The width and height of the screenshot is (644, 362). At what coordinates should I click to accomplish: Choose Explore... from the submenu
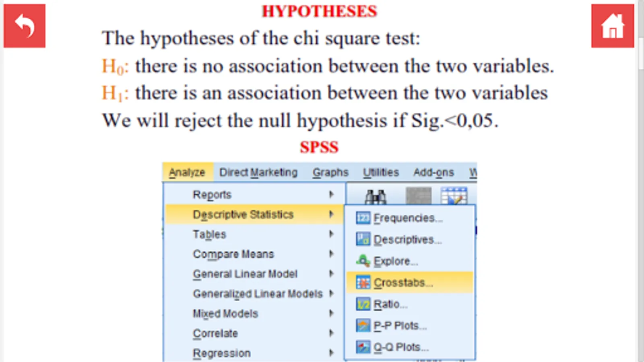click(x=410, y=261)
